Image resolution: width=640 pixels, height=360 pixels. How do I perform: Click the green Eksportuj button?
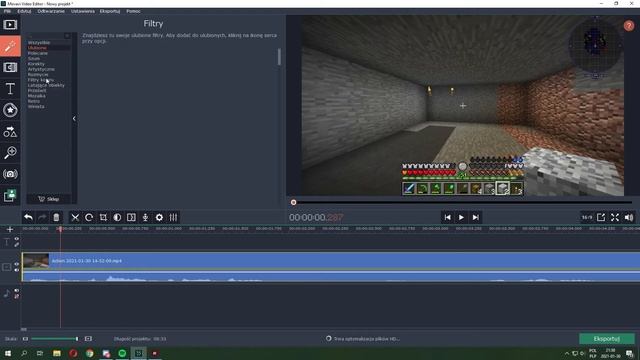607,339
